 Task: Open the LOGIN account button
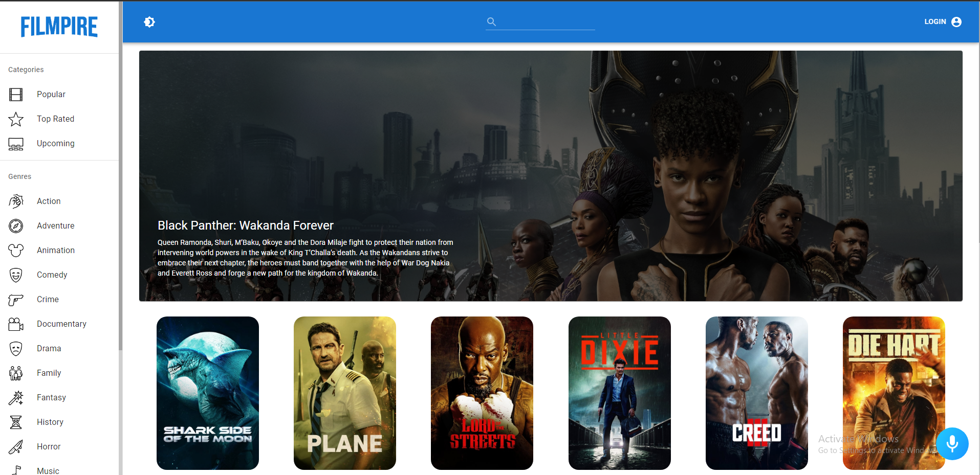[942, 22]
